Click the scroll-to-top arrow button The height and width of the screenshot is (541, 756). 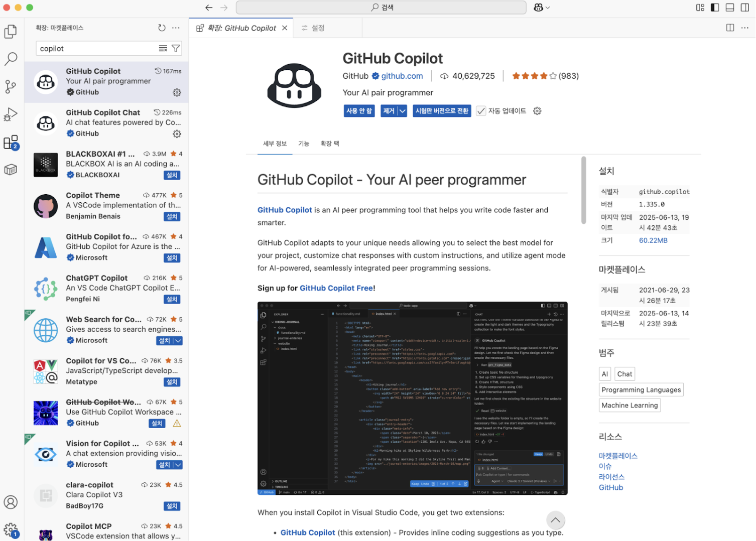click(555, 520)
